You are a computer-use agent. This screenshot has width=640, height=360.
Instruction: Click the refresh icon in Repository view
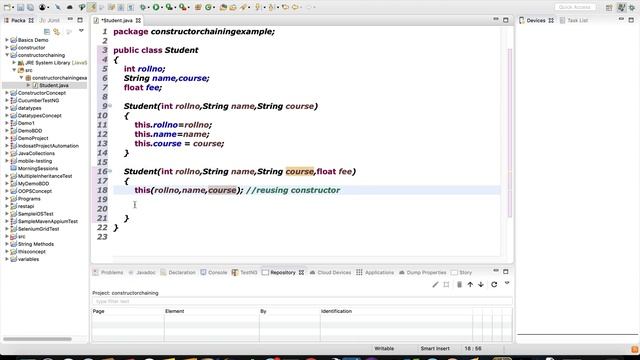click(x=494, y=284)
